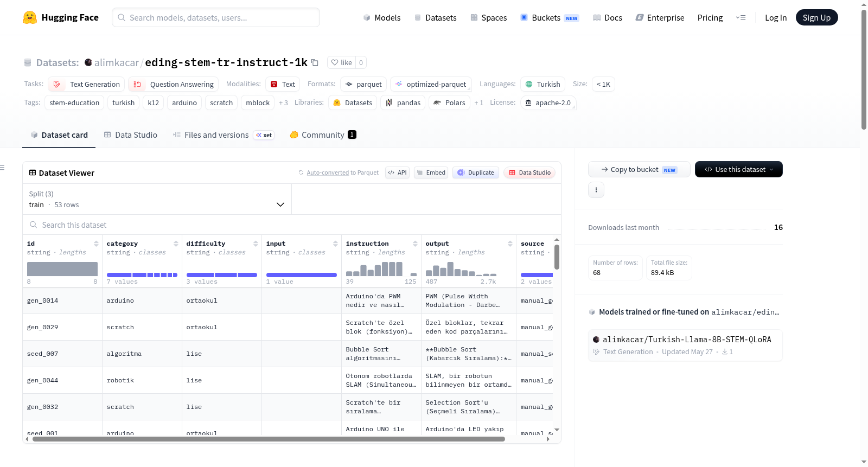The height and width of the screenshot is (467, 868).
Task: Open the left sidebar table-of-contents icon
Action: coord(2,168)
